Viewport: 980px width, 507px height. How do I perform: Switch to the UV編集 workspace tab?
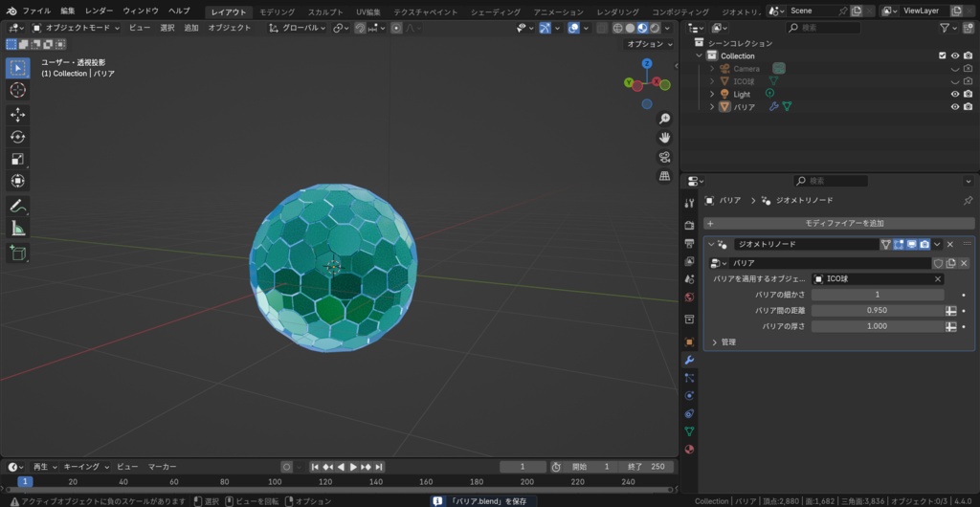pyautogui.click(x=368, y=11)
